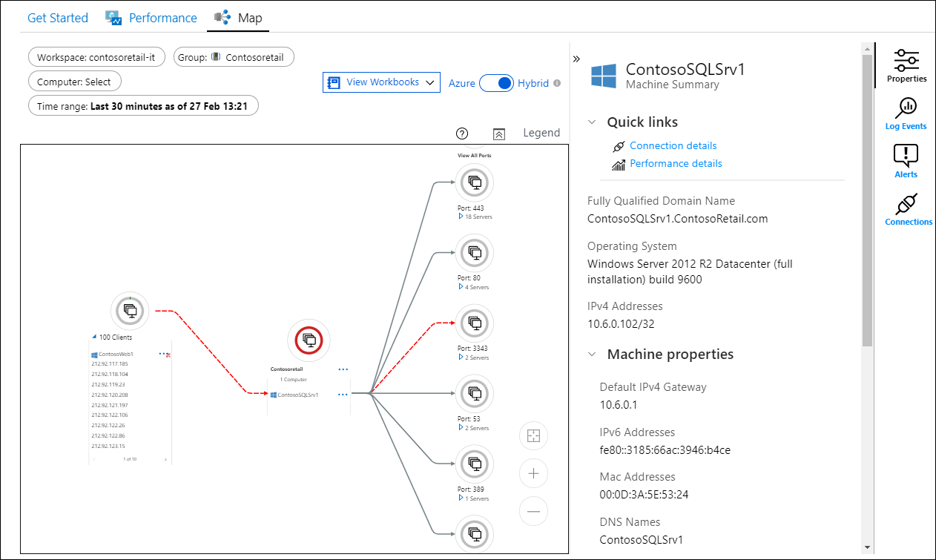This screenshot has width=936, height=560.
Task: Click the Time range filter pill
Action: [143, 106]
